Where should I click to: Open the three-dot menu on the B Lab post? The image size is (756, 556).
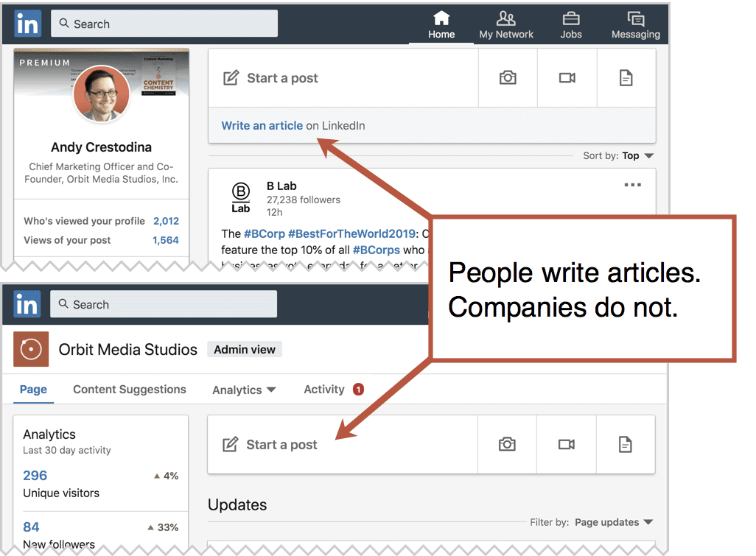click(x=632, y=185)
